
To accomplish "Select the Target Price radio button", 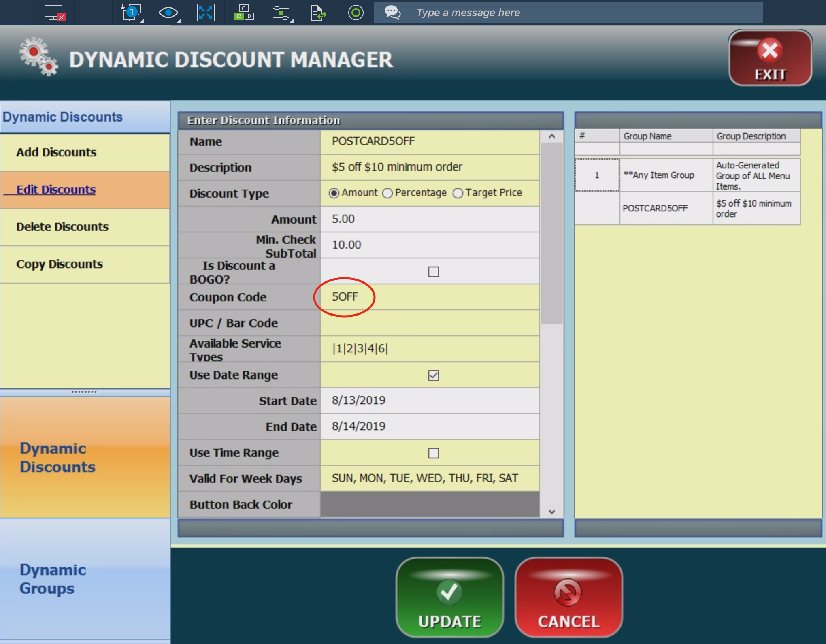I will click(458, 193).
